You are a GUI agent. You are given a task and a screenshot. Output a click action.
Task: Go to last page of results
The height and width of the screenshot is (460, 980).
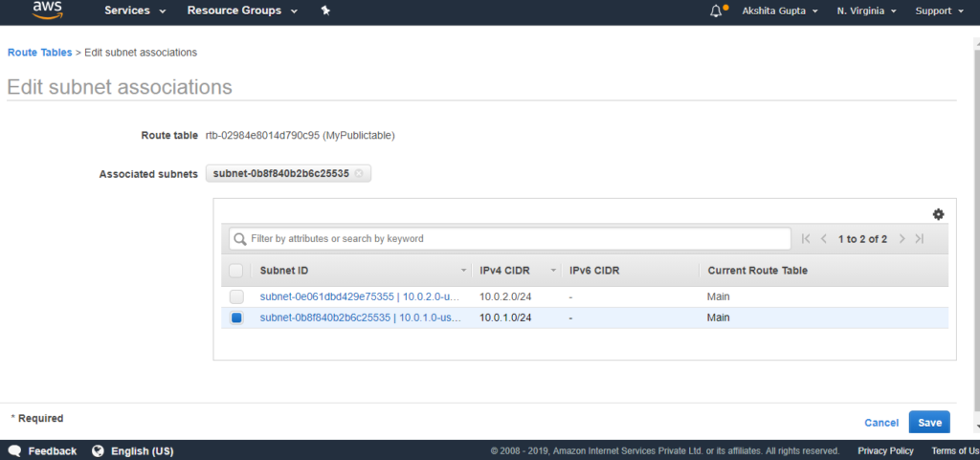pos(920,238)
